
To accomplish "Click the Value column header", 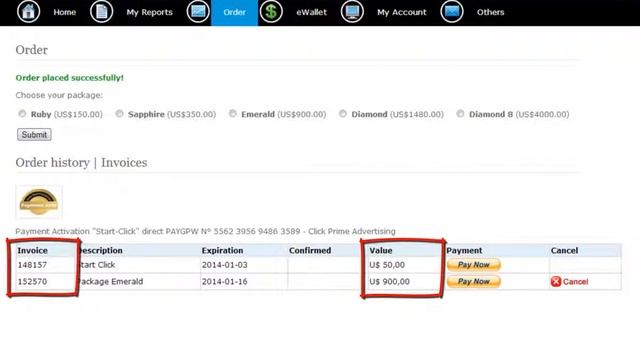I will (380, 250).
